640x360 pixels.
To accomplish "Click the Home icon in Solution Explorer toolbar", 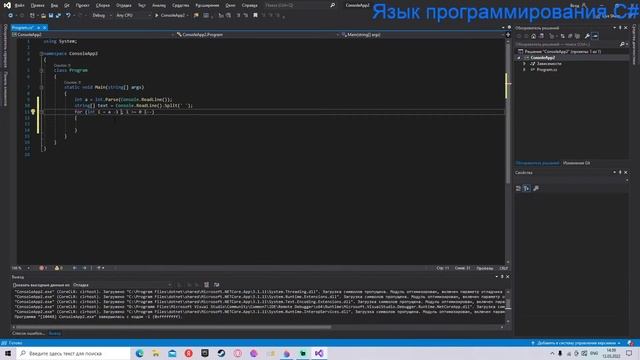I will click(x=533, y=36).
